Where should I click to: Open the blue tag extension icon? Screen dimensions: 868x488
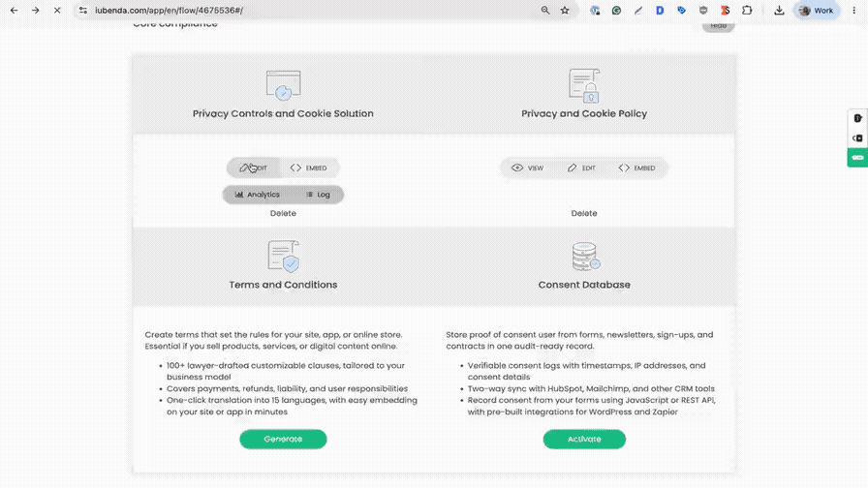(681, 11)
